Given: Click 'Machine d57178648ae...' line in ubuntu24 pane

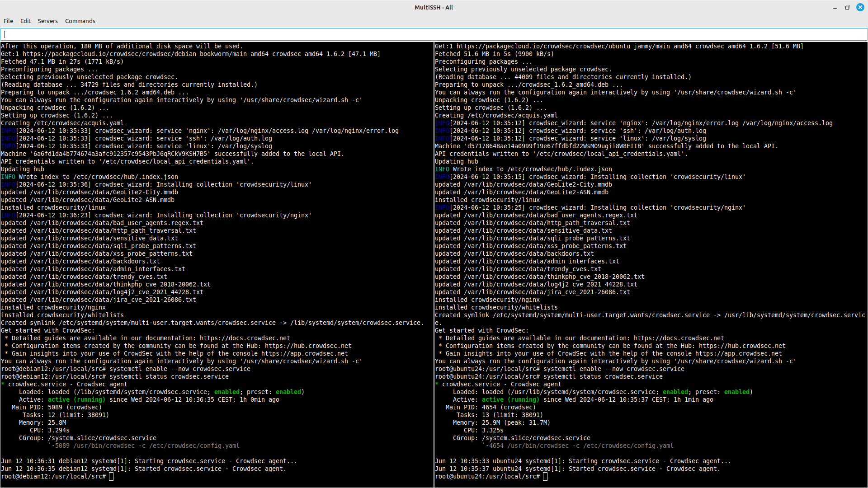Looking at the screenshot, I should [x=607, y=146].
